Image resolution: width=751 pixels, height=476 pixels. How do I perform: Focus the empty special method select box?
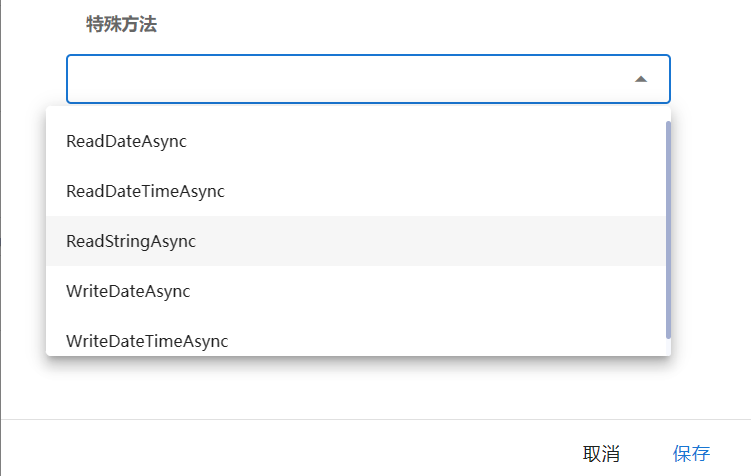point(340,79)
